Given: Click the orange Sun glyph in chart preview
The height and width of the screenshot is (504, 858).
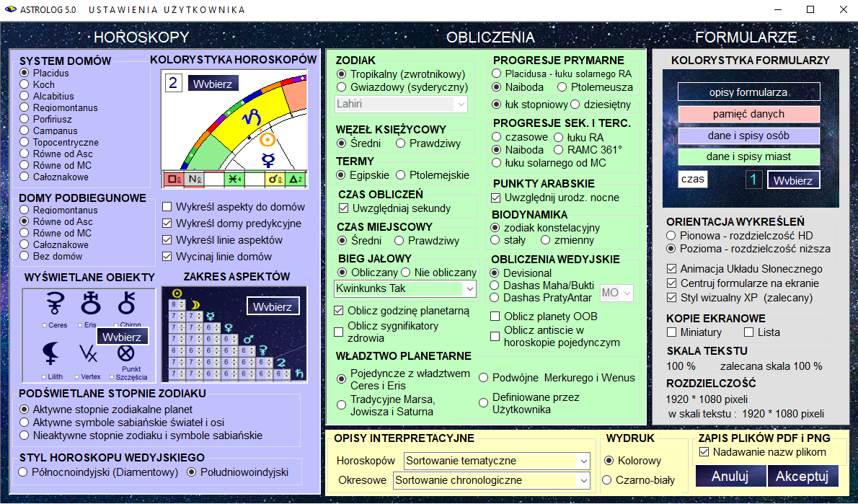Looking at the screenshot, I should click(x=267, y=139).
